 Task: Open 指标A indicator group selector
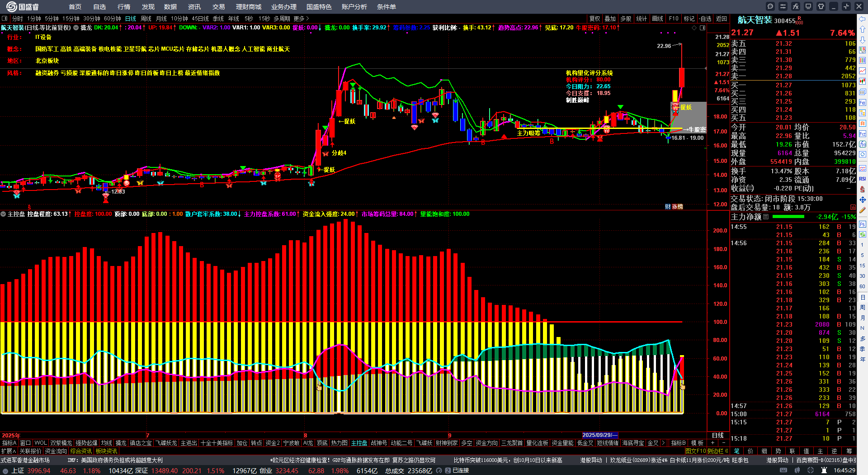tap(9, 443)
